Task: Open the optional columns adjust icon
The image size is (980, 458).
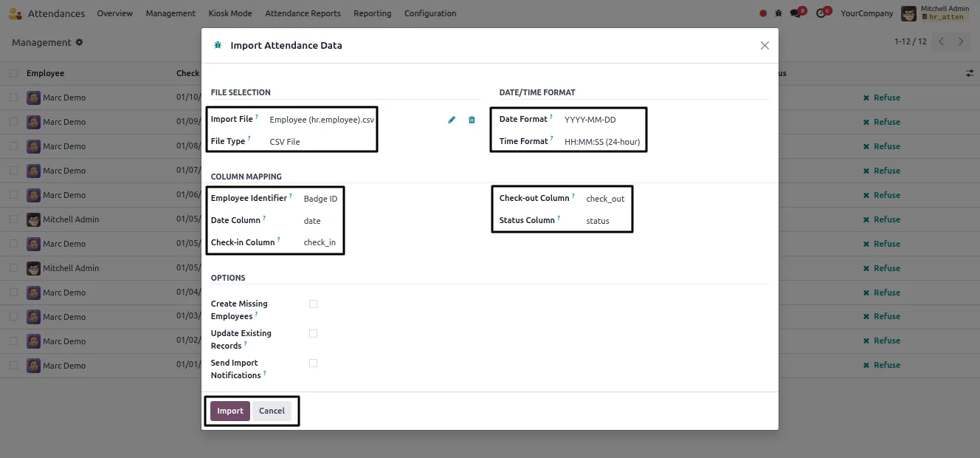Action: (x=970, y=73)
